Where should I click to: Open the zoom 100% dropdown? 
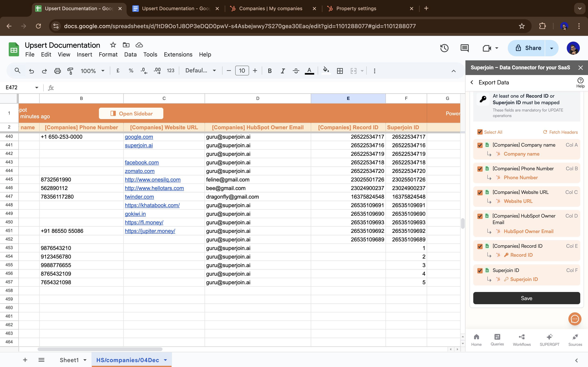[92, 71]
